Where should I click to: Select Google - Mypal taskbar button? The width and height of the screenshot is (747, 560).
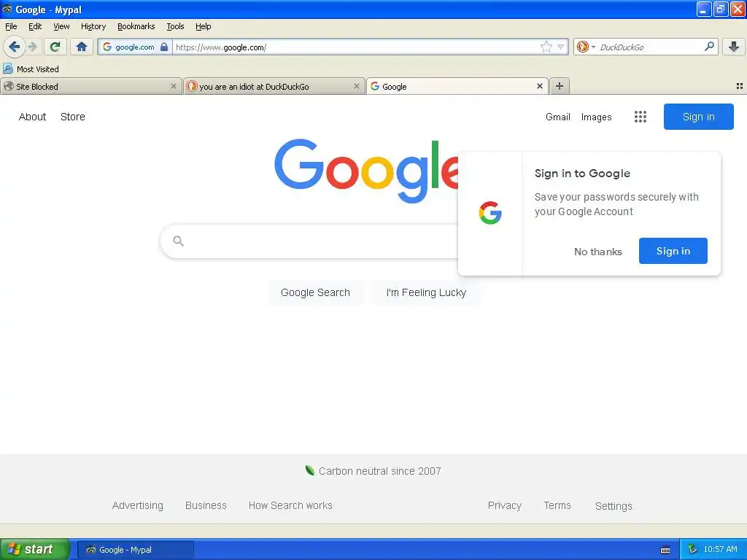136,550
